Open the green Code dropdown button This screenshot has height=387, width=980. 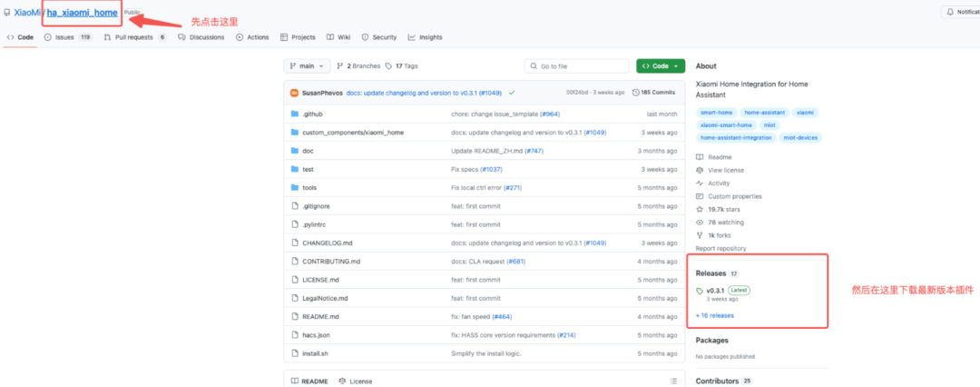(661, 65)
